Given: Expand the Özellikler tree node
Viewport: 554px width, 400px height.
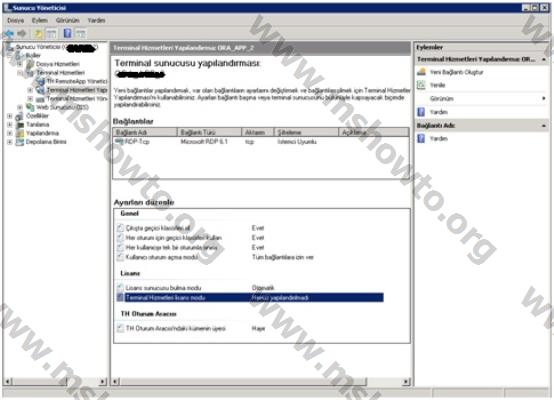Looking at the screenshot, I should (10, 116).
